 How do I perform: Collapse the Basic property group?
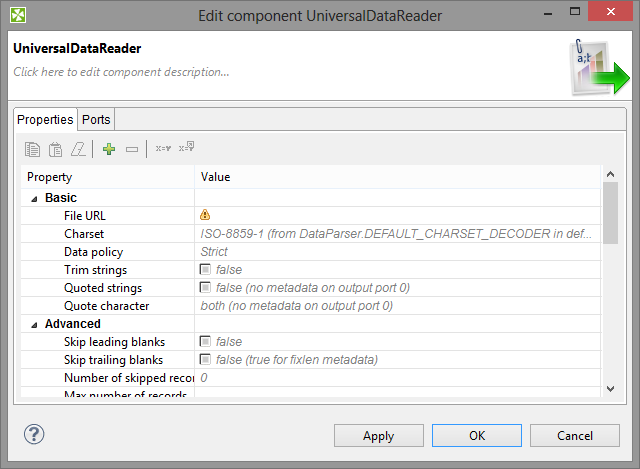pyautogui.click(x=36, y=198)
